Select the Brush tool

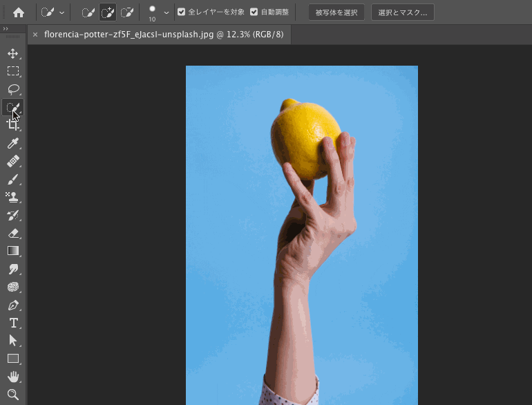(x=13, y=179)
